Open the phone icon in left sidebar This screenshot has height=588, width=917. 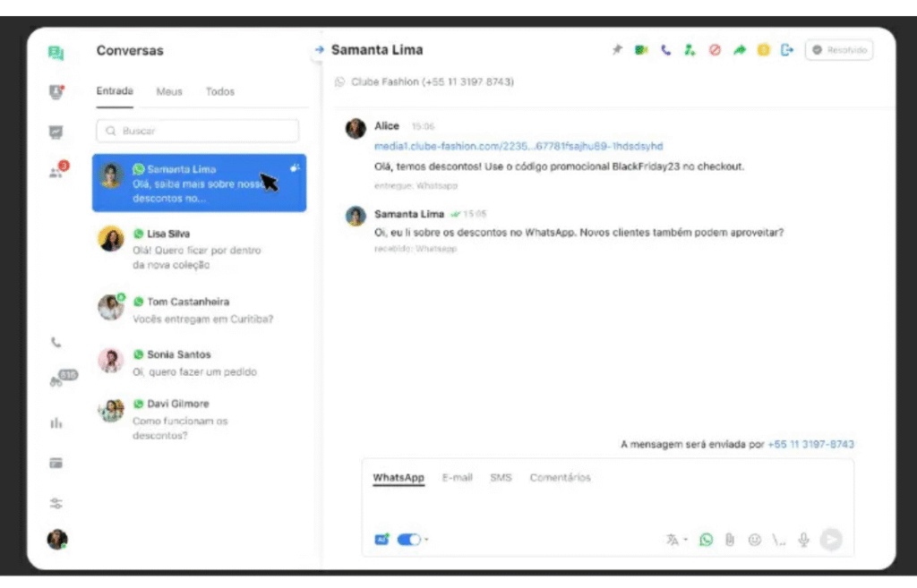[x=56, y=342]
